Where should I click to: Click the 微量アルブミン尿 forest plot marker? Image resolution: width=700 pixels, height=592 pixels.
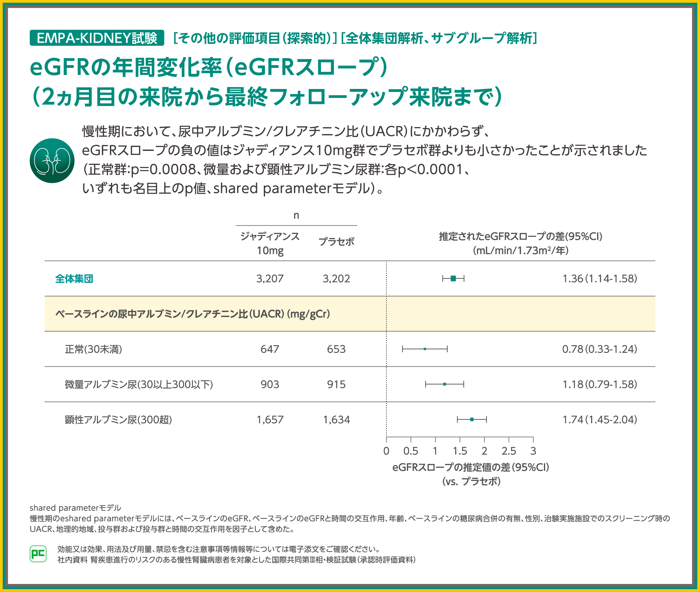pyautogui.click(x=444, y=384)
